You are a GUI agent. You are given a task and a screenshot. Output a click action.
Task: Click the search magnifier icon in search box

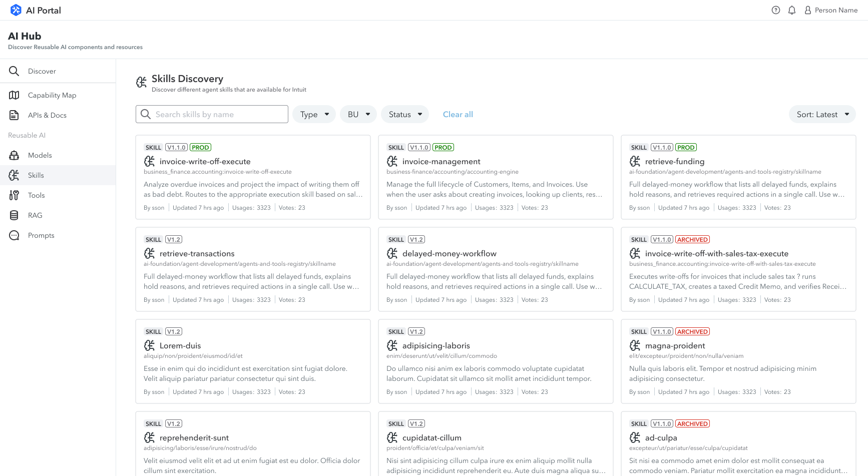146,114
